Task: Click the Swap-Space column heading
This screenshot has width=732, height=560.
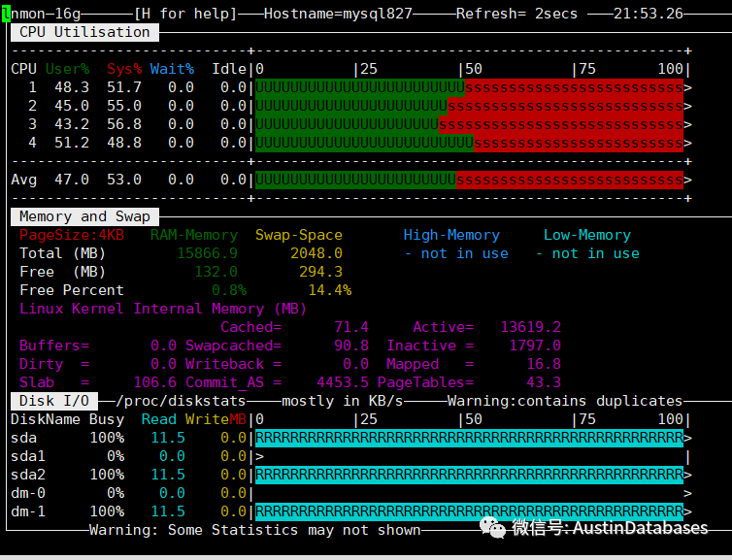Action: tap(299, 235)
